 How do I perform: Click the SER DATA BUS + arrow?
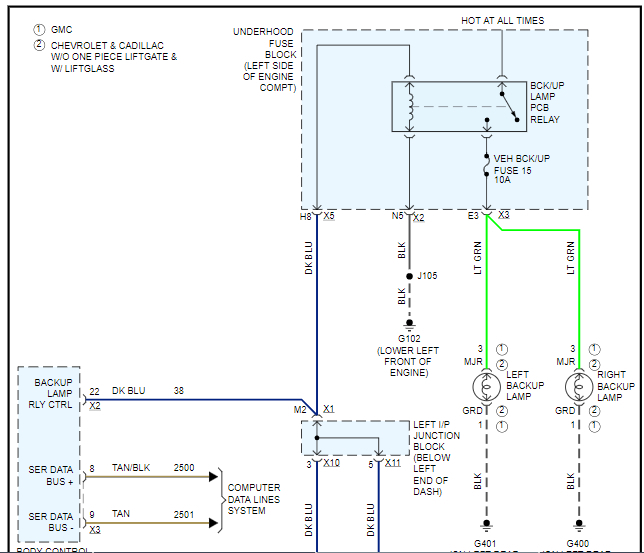coord(213,477)
